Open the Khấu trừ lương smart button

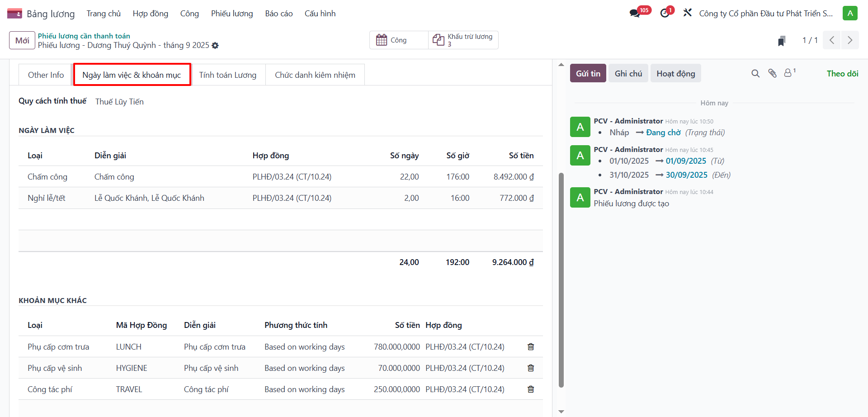[463, 40]
